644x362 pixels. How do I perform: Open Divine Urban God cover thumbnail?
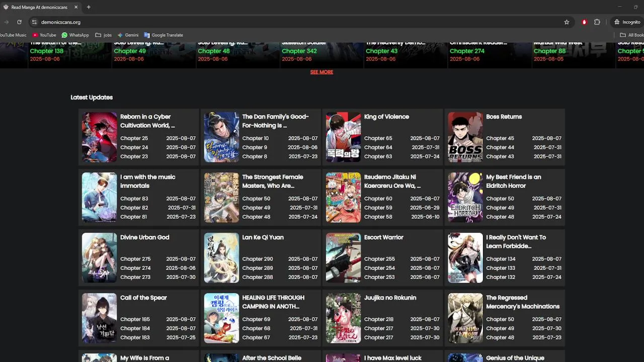pyautogui.click(x=100, y=258)
